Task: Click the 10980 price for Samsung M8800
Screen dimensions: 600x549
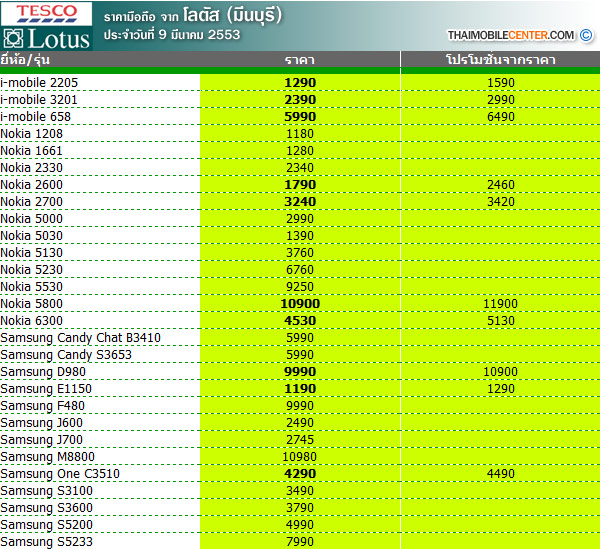Action: pos(300,457)
